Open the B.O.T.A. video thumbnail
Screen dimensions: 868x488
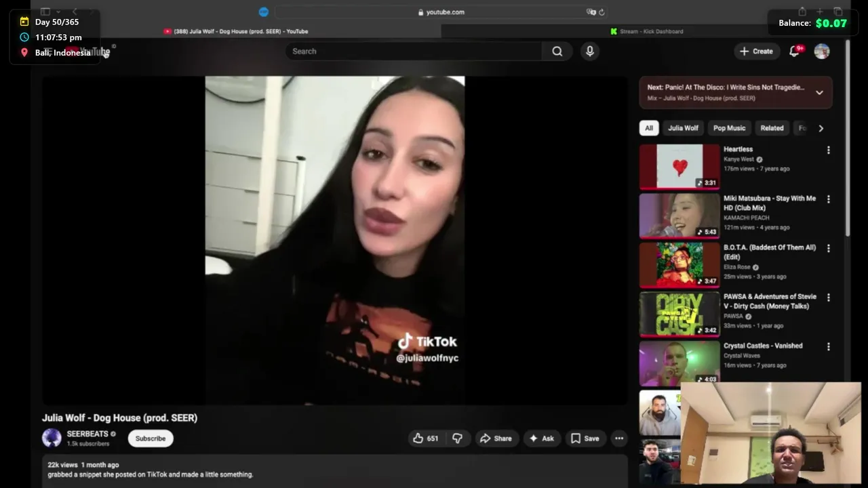point(679,265)
